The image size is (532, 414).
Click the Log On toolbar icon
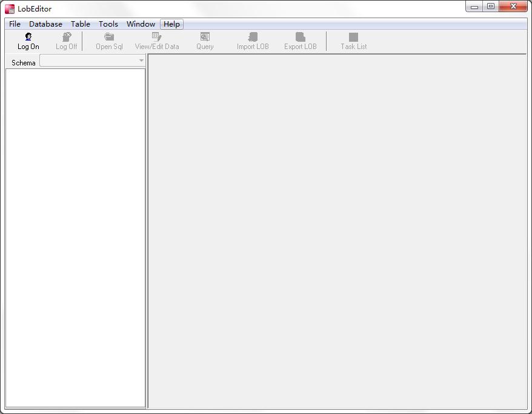click(28, 38)
